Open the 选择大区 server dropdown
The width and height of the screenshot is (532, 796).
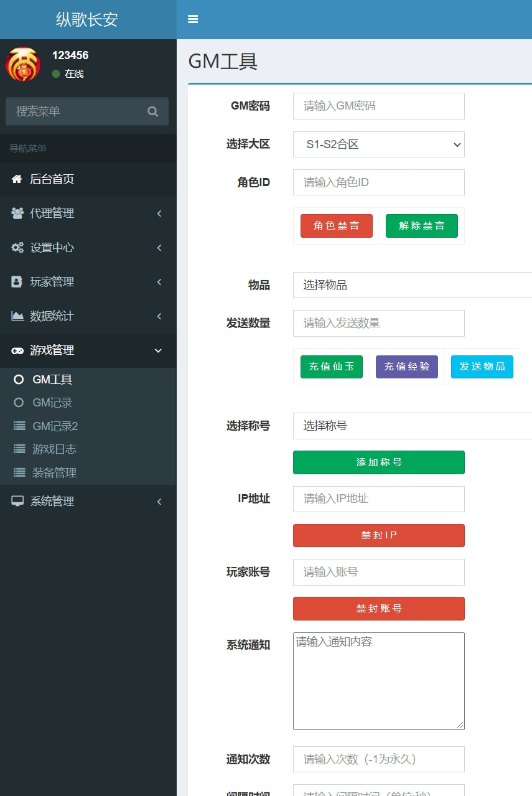[378, 144]
